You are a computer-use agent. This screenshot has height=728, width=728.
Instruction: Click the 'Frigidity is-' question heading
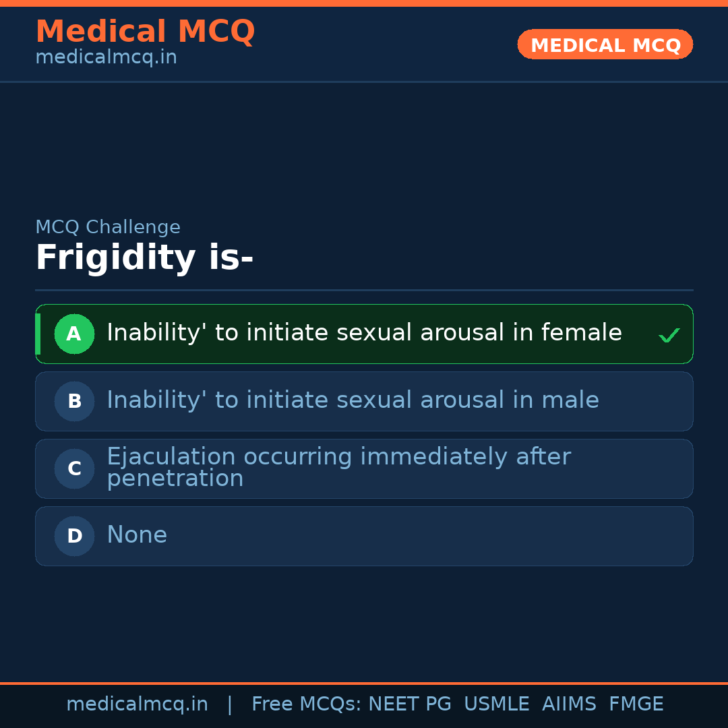tap(144, 258)
